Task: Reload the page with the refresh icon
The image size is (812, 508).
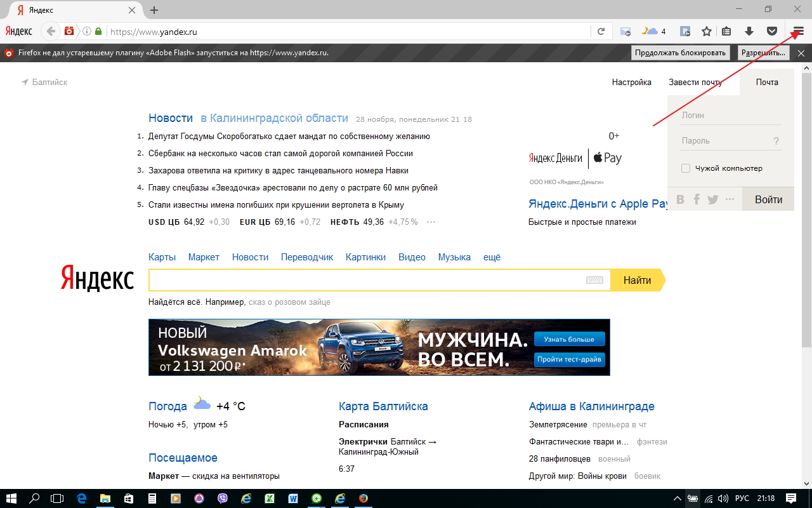Action: [601, 31]
